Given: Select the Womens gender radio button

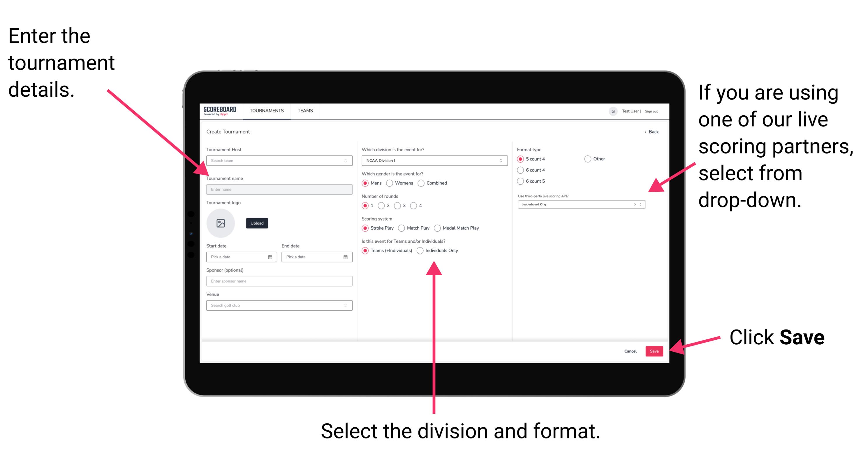Looking at the screenshot, I should pos(390,183).
